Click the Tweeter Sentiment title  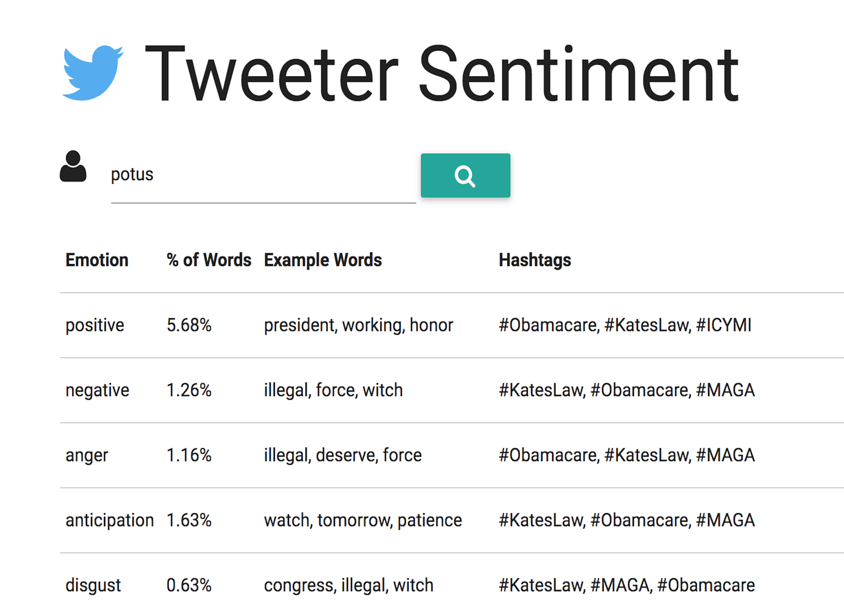pos(442,73)
